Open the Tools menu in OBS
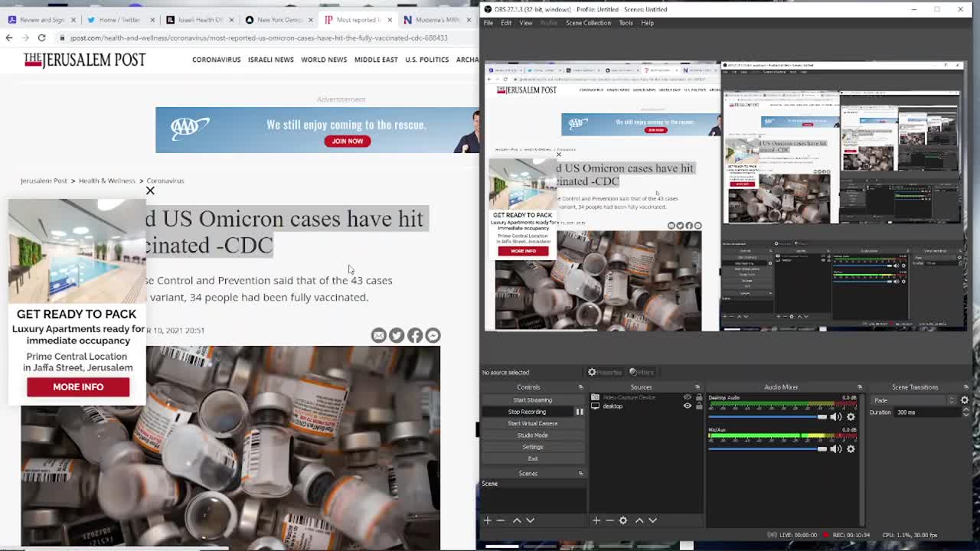Screen dimensions: 980x551 point(626,23)
